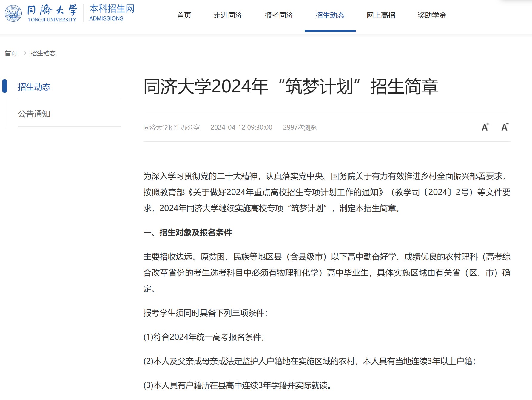The height and width of the screenshot is (400, 532).
Task: Click the line 报考学生须同时具备下列三项条件
Action: tap(206, 313)
